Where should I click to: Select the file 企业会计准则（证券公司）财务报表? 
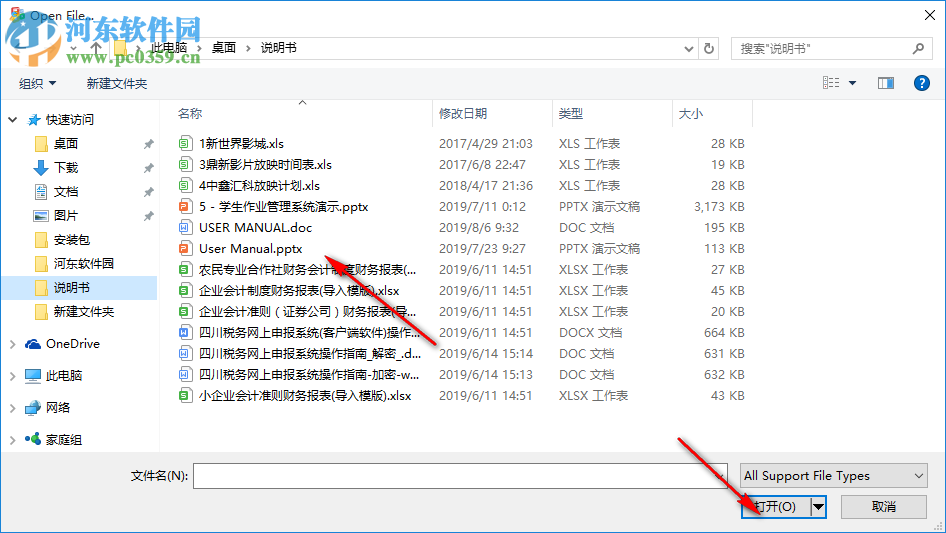pos(307,312)
